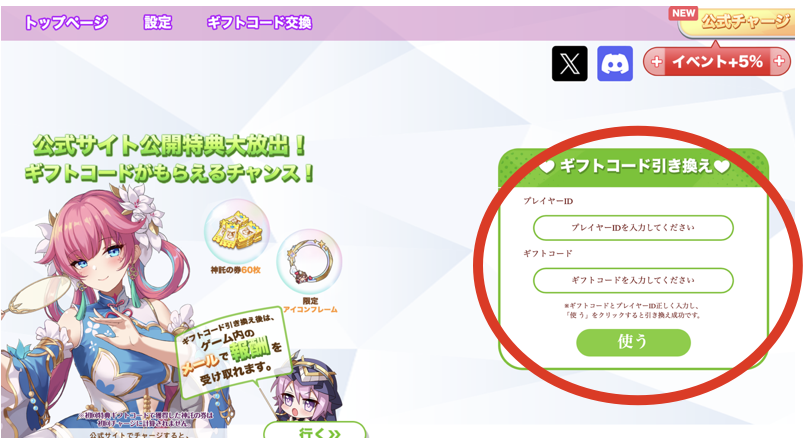Focus the プレイヤーID input field

tap(633, 228)
